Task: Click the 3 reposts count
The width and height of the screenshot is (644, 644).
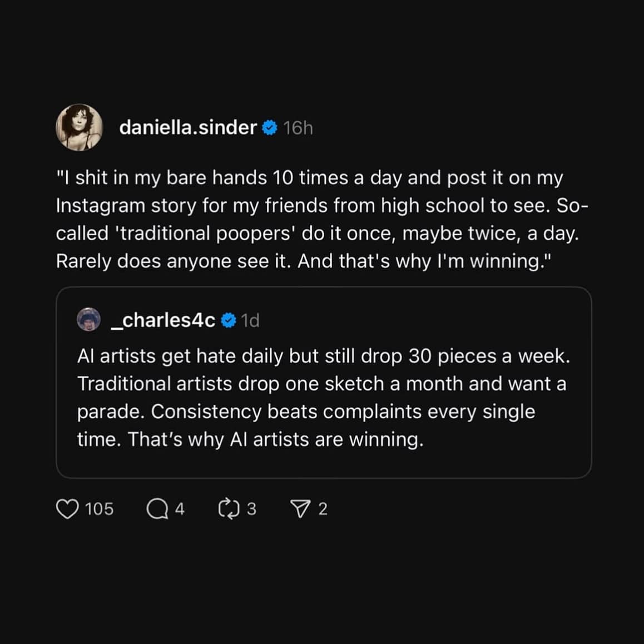Action: coord(251,508)
